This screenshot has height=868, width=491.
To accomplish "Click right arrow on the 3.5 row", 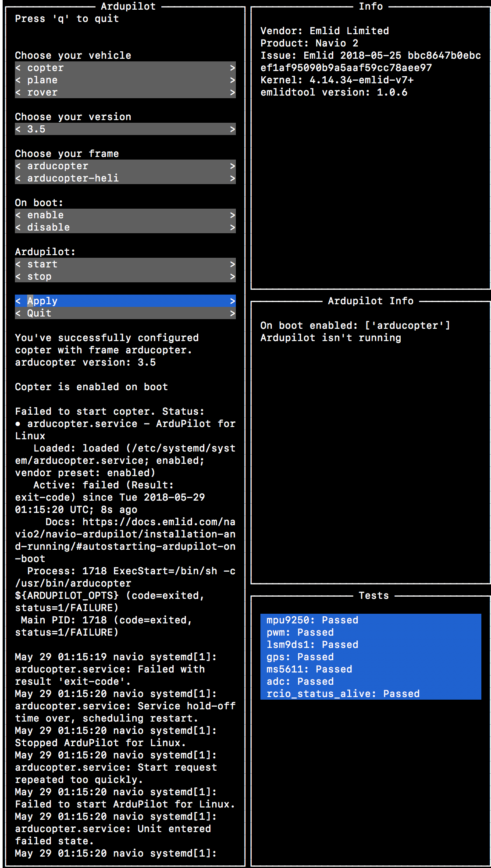I will [233, 129].
